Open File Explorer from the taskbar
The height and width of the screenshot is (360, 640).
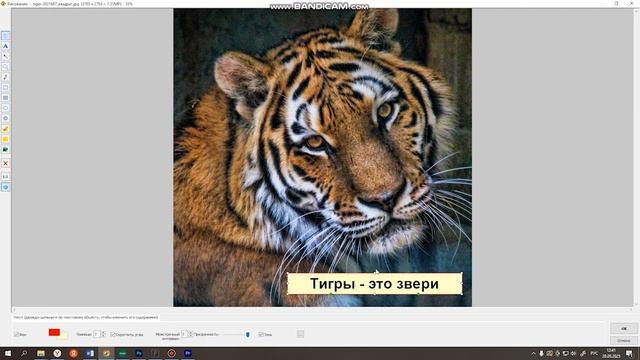click(x=41, y=353)
